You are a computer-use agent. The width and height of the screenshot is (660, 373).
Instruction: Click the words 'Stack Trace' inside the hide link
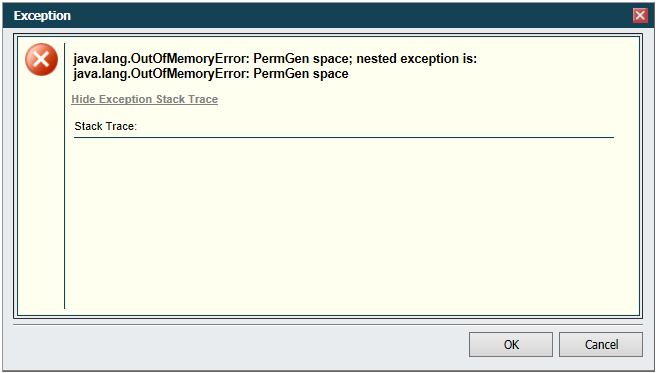187,99
